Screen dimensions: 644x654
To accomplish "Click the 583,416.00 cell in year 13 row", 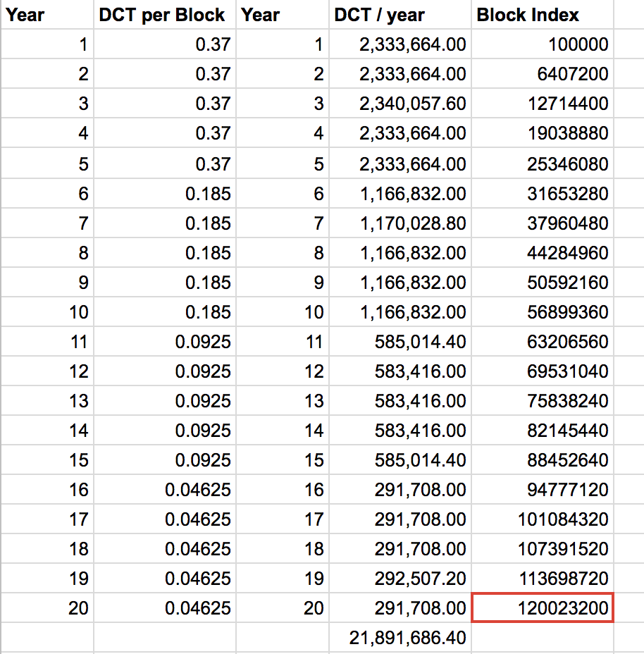I will (x=400, y=401).
